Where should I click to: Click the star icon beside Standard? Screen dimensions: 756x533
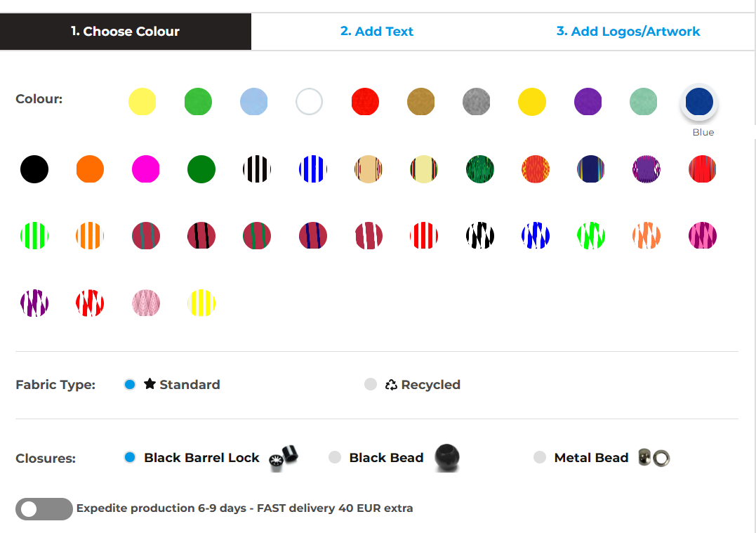click(x=150, y=383)
